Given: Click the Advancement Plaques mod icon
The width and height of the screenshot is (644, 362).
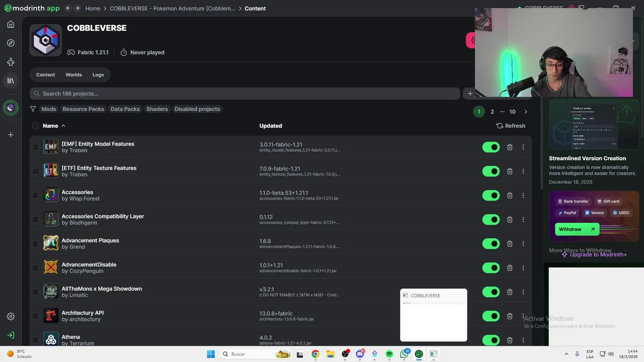Looking at the screenshot, I should pos(51,243).
